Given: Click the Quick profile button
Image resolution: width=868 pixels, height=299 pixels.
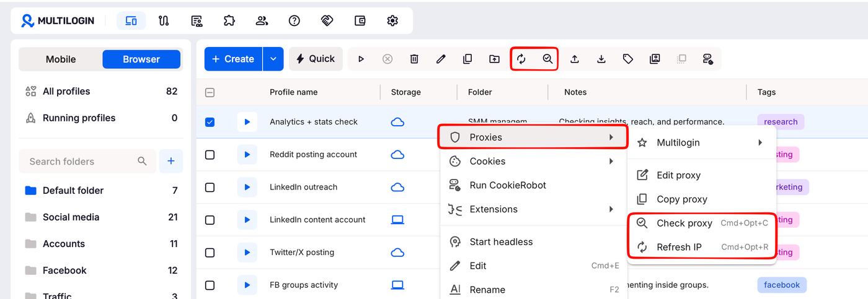Looking at the screenshot, I should coord(316,59).
